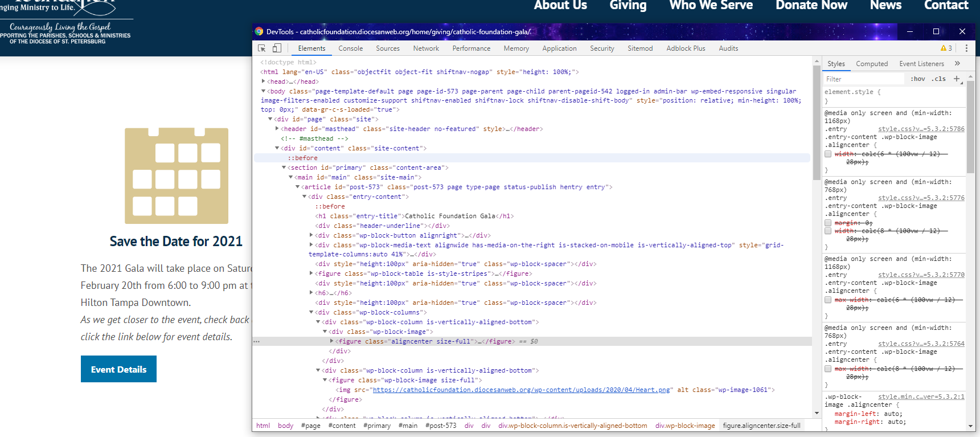Show more Styles sidebar tabs with chevron

[x=957, y=64]
